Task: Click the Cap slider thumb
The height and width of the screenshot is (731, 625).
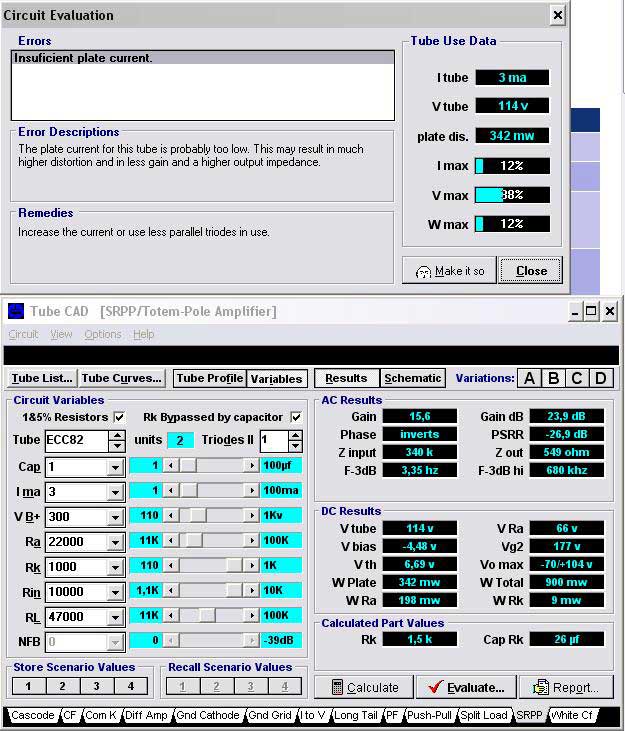Action: pos(188,465)
